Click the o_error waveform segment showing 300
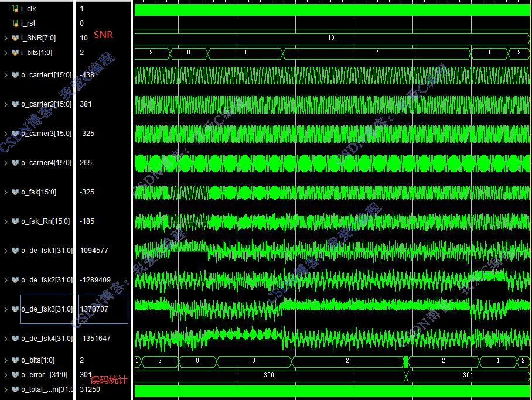 click(x=270, y=375)
